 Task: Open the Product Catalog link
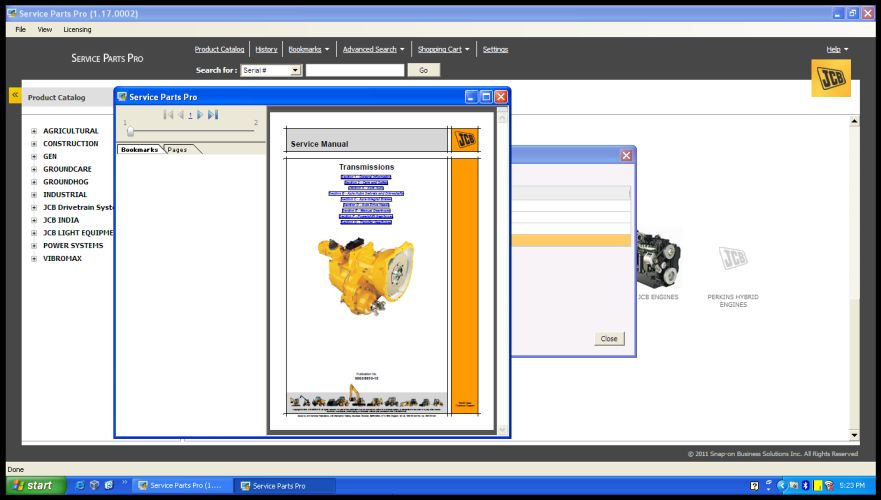[x=220, y=49]
